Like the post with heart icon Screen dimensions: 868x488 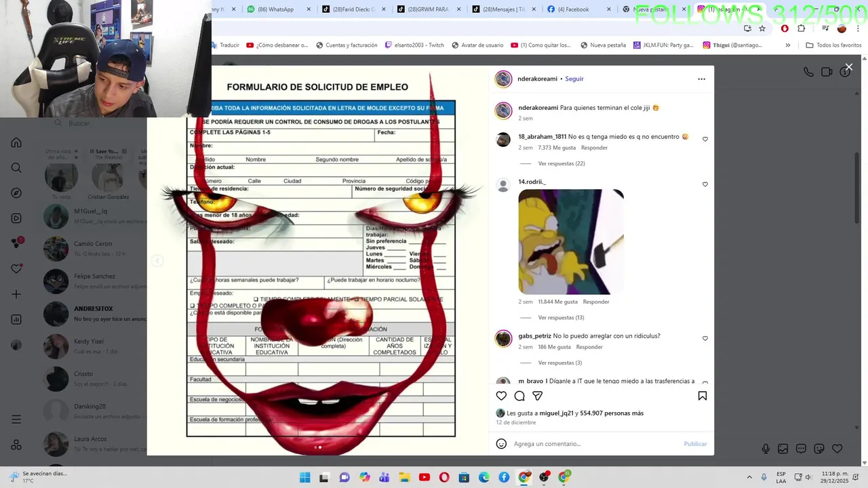501,396
